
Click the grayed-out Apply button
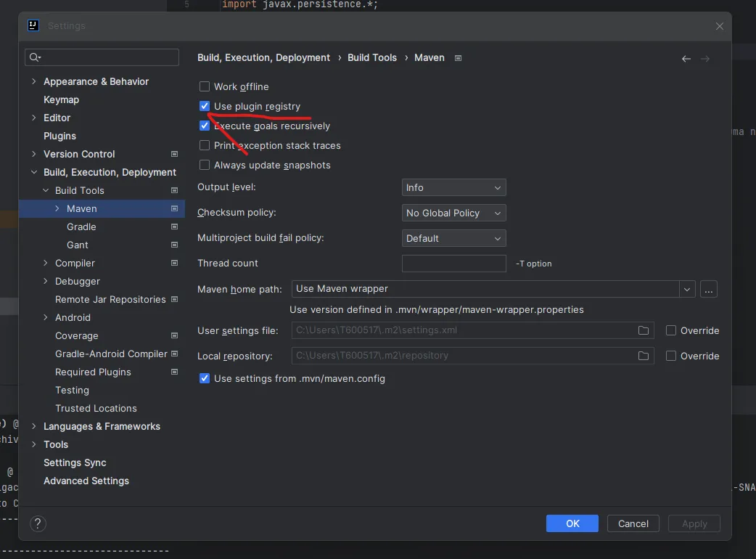point(694,524)
